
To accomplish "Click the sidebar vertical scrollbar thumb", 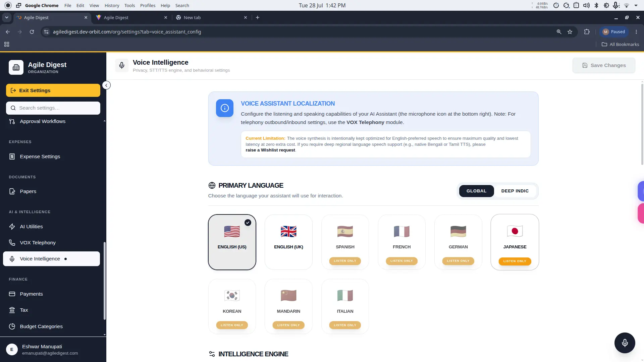I will click(x=104, y=281).
